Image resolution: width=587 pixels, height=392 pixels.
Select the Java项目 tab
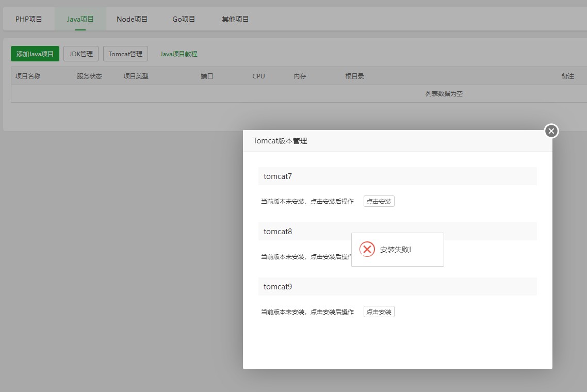click(x=80, y=19)
